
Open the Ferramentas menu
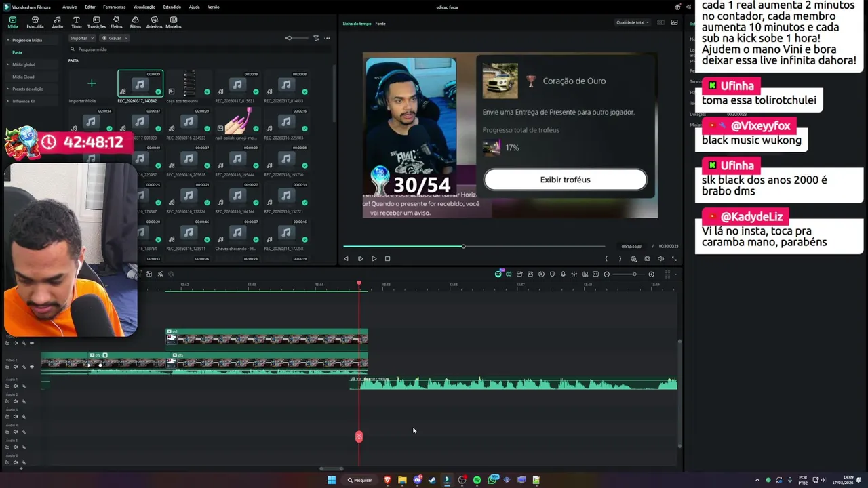coord(114,7)
